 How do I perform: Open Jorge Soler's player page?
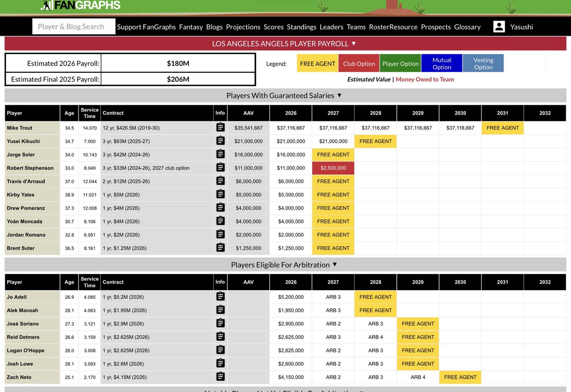click(x=20, y=154)
